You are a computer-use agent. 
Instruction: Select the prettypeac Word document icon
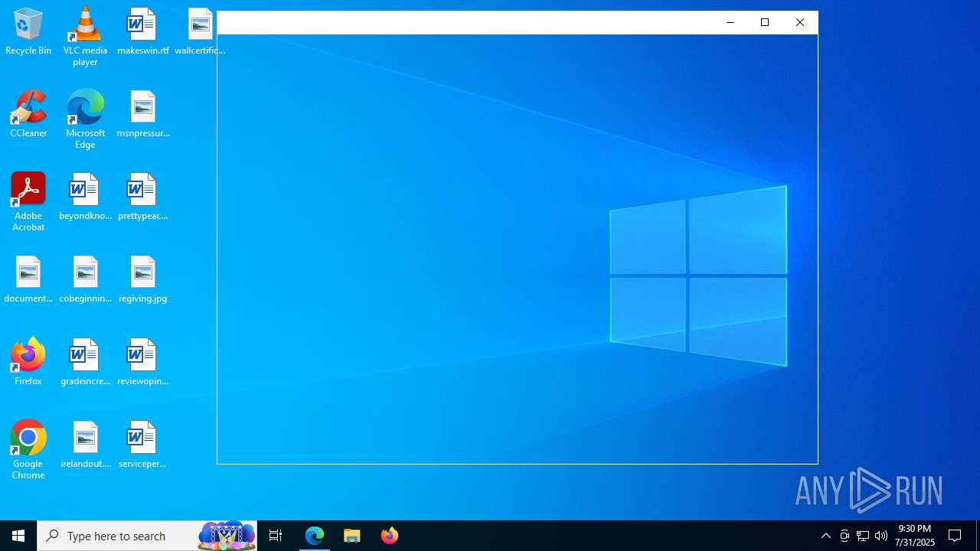pos(142,197)
